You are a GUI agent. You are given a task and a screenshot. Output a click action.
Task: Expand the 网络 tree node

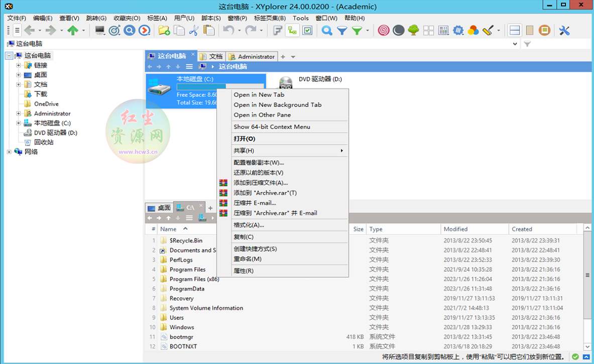pyautogui.click(x=9, y=152)
